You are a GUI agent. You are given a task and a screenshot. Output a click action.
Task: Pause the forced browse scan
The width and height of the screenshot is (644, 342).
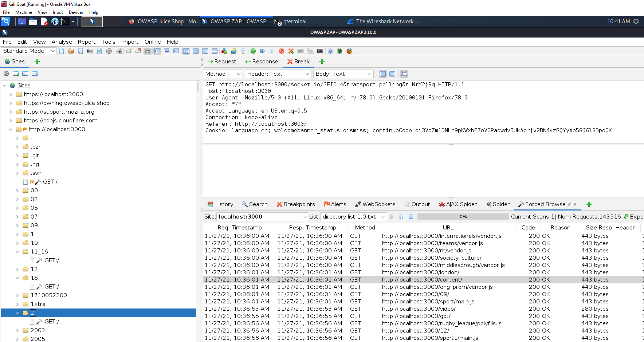(401, 217)
